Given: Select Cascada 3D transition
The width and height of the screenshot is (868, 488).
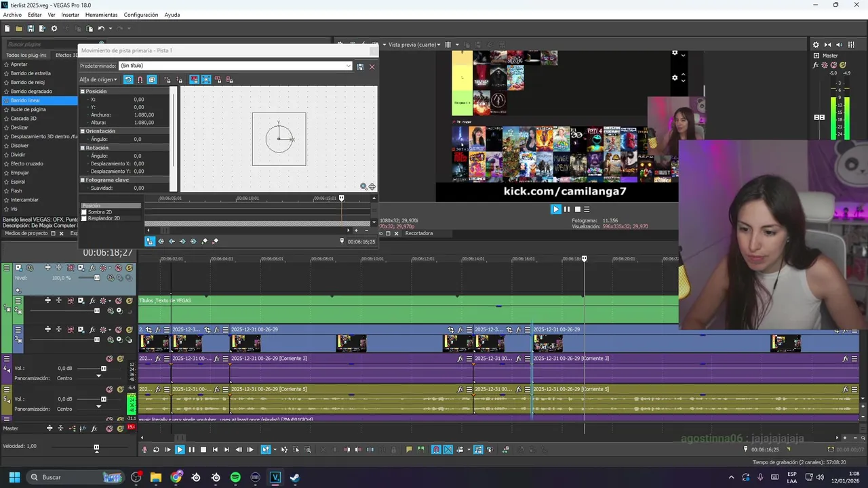Looking at the screenshot, I should click(x=24, y=119).
